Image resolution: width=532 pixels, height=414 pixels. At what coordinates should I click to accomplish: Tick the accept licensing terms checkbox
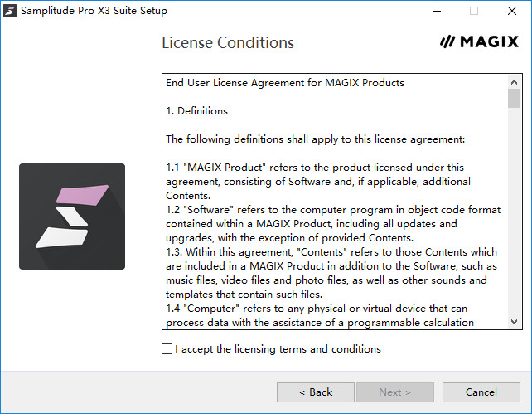click(x=167, y=349)
